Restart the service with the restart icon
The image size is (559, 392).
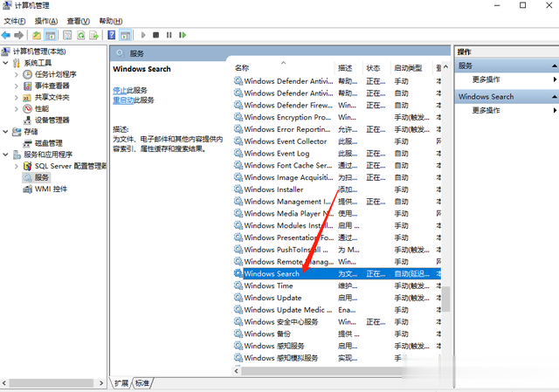point(183,35)
